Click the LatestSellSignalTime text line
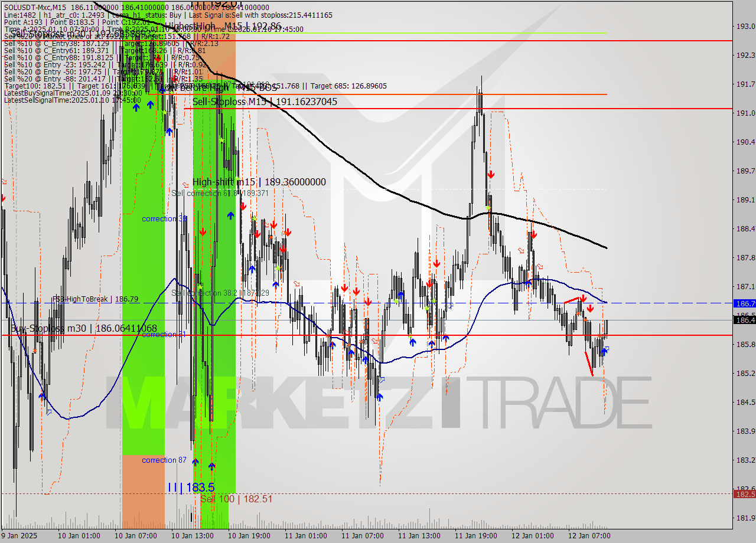The image size is (756, 543). click(x=72, y=100)
